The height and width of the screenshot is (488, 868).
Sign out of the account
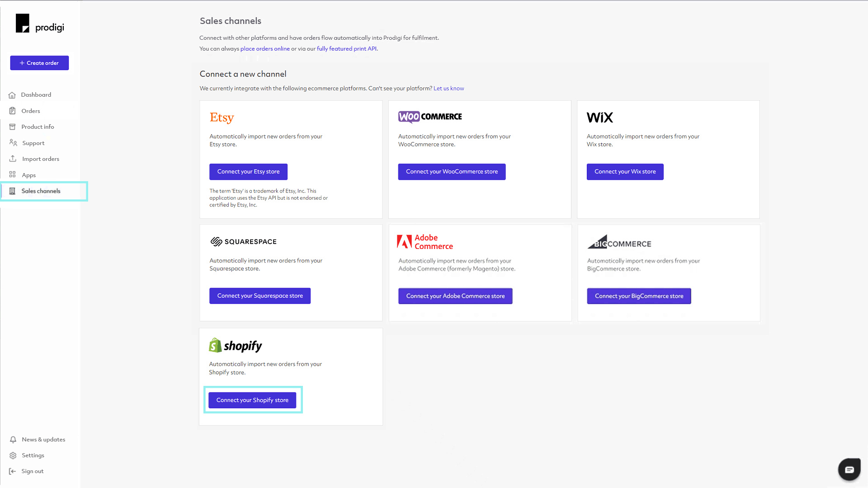click(32, 471)
